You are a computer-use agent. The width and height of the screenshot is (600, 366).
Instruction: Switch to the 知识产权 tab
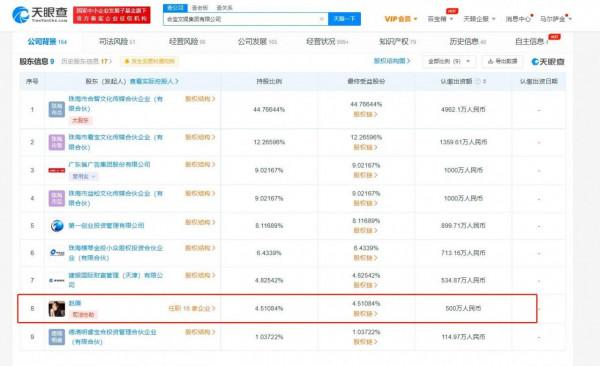(397, 42)
